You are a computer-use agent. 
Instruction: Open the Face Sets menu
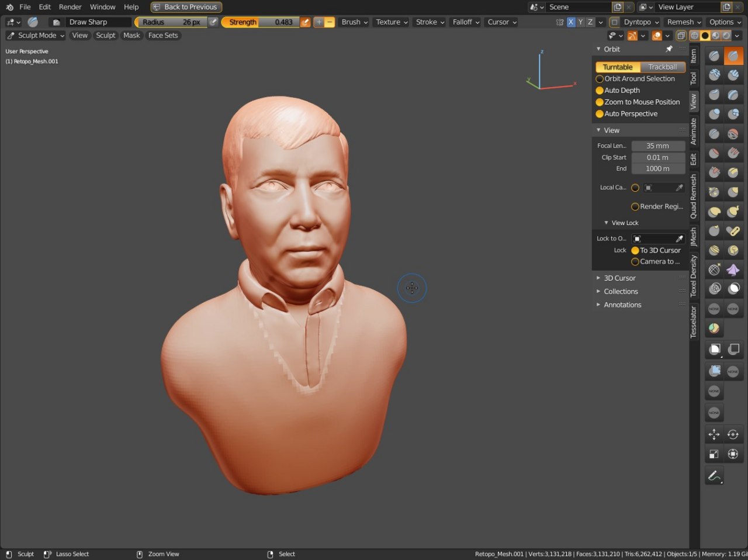tap(163, 36)
